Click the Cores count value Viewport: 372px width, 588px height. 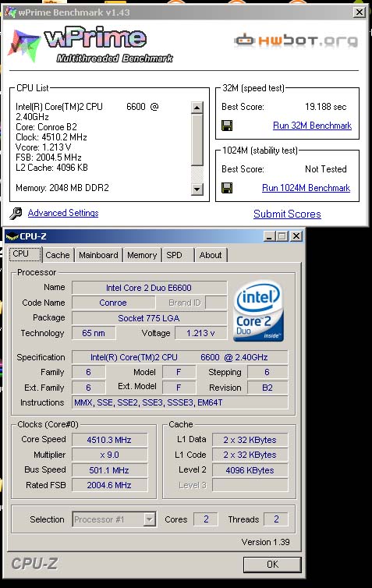[206, 519]
